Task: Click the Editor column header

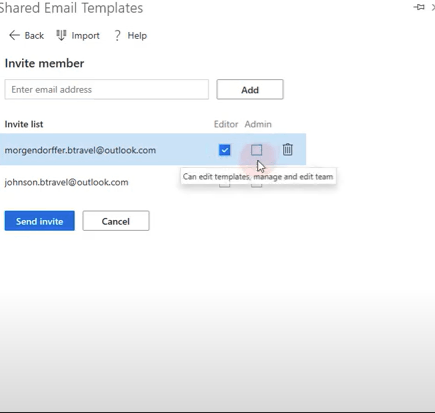Action: [x=226, y=124]
